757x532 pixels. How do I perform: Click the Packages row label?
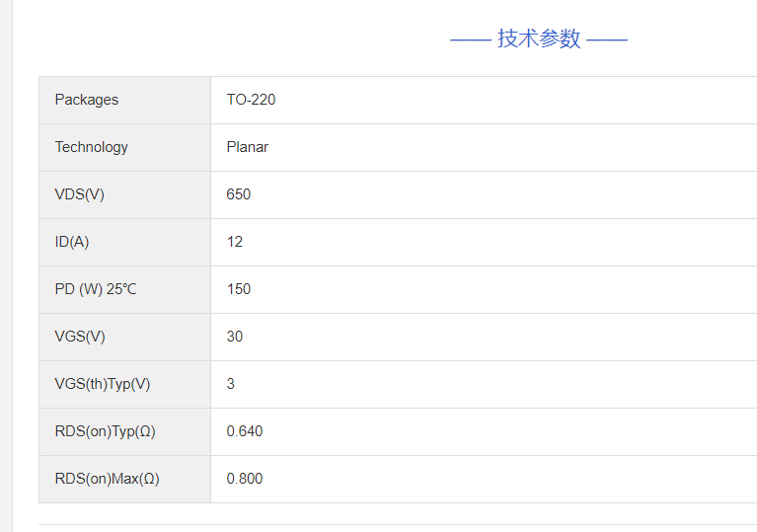[87, 100]
